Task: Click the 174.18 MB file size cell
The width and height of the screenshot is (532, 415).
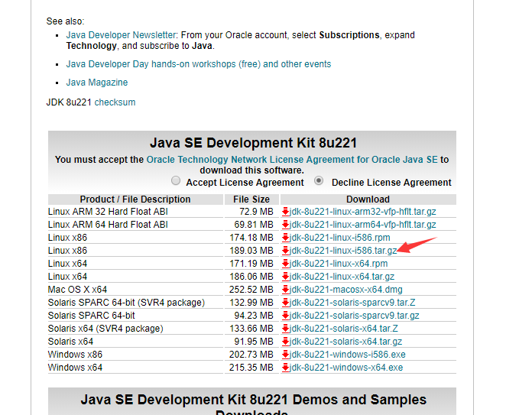Action: [x=251, y=238]
